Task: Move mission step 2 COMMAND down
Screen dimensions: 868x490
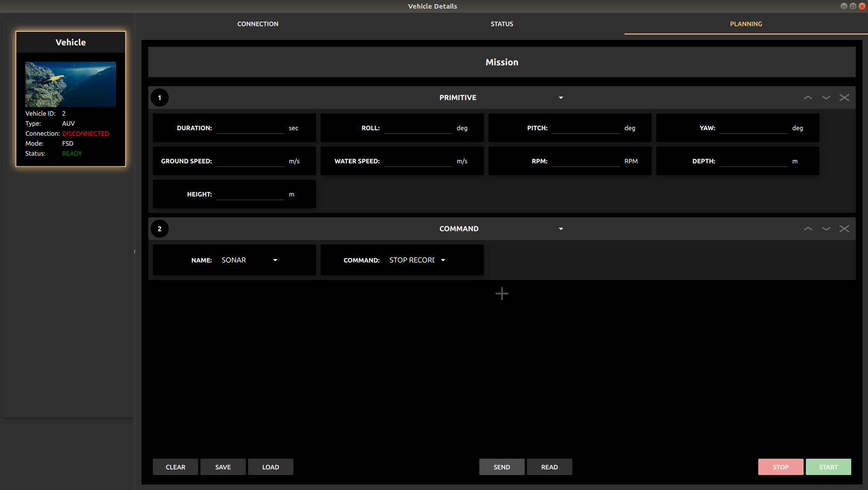Action: (826, 229)
